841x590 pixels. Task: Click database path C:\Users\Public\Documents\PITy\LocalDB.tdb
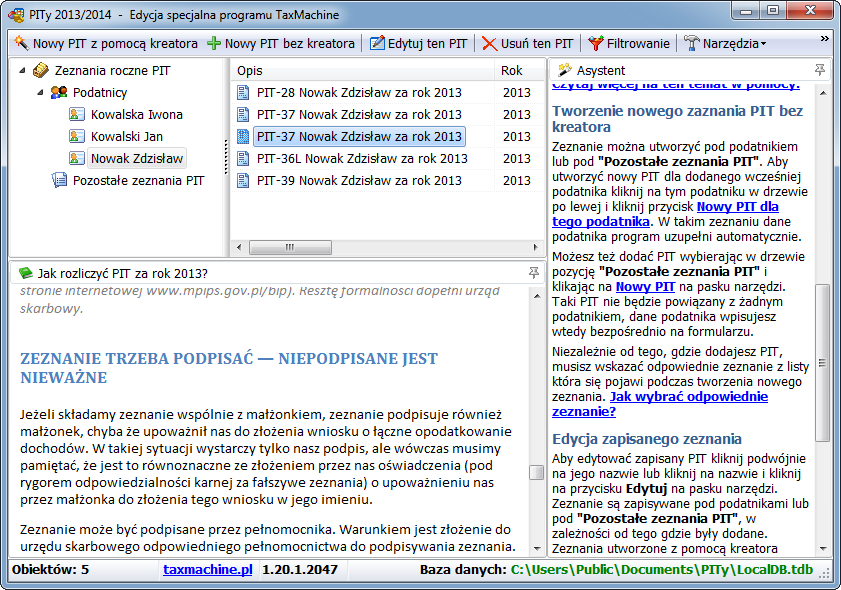pos(661,569)
